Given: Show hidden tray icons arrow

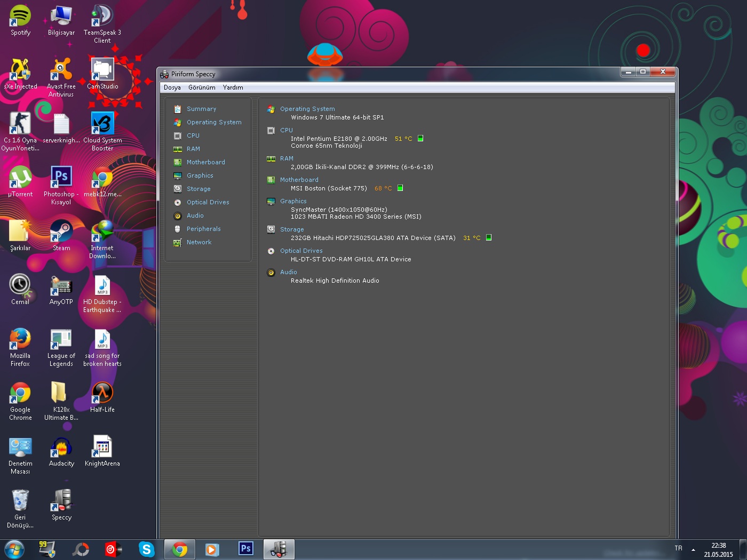Looking at the screenshot, I should click(x=693, y=549).
